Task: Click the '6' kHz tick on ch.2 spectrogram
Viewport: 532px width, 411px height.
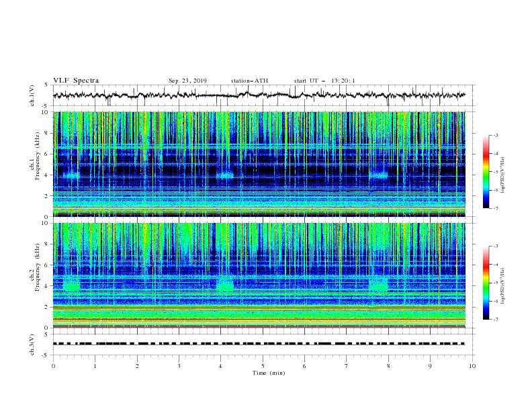Action: [x=47, y=265]
